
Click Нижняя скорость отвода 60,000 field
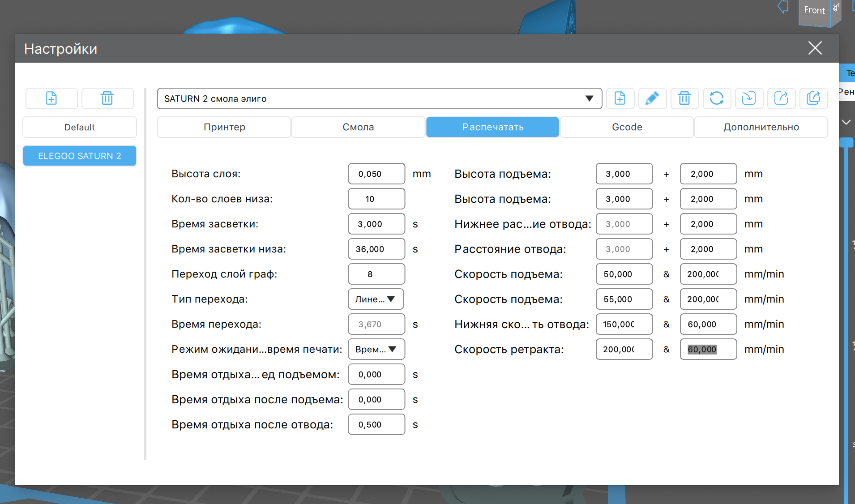(x=708, y=324)
